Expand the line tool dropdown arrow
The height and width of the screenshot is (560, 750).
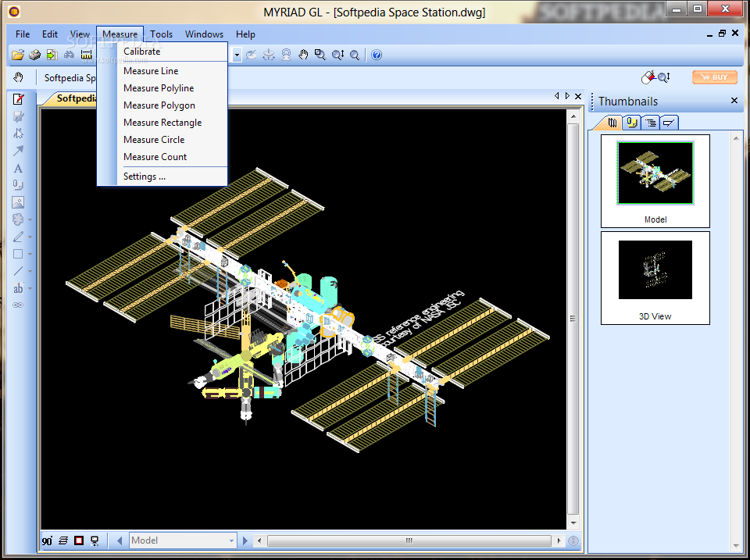30,272
